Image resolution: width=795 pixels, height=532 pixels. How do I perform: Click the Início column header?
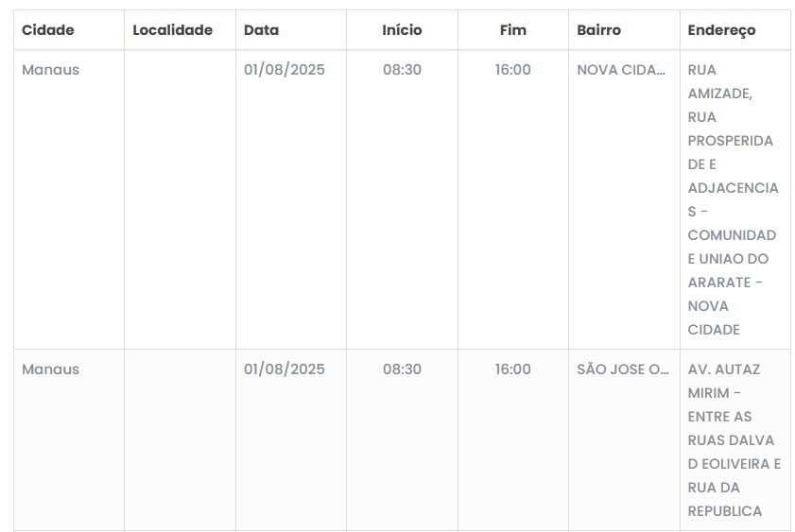[402, 30]
